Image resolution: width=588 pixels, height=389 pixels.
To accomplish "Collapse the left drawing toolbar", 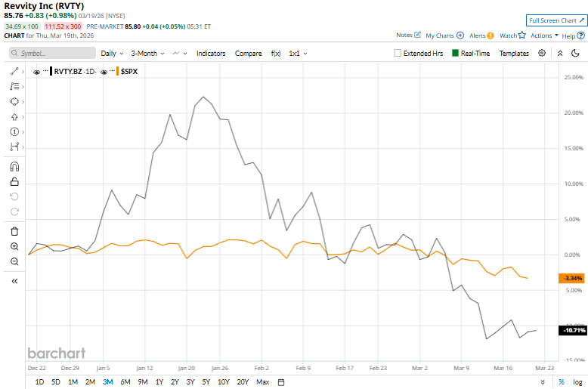I will (14, 280).
